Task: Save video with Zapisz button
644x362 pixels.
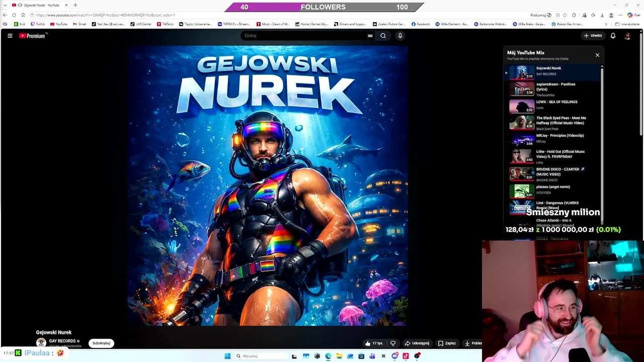Action: coord(447,343)
